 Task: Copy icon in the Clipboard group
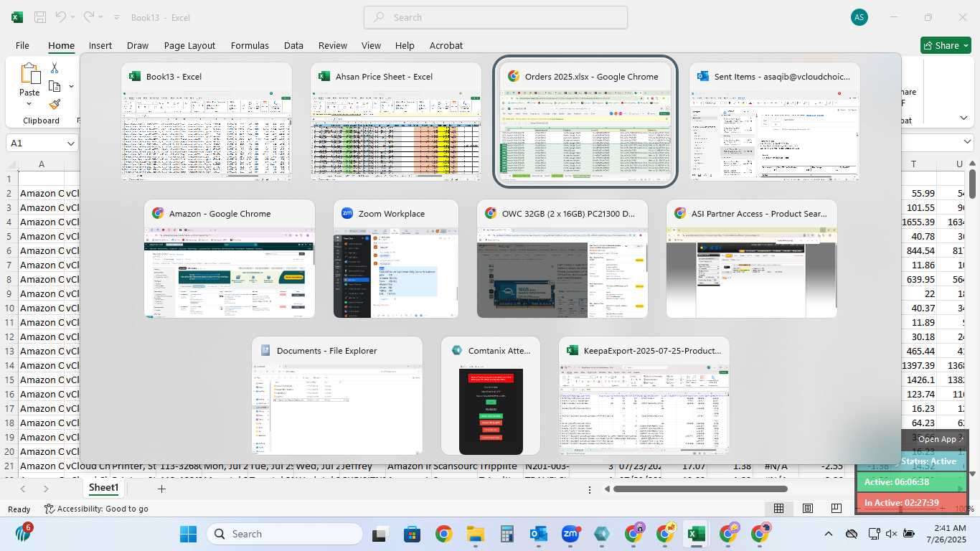(55, 86)
